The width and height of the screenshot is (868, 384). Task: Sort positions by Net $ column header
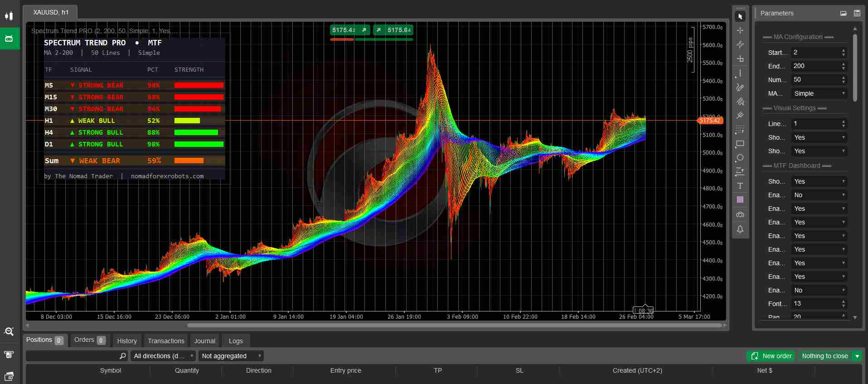pos(765,370)
